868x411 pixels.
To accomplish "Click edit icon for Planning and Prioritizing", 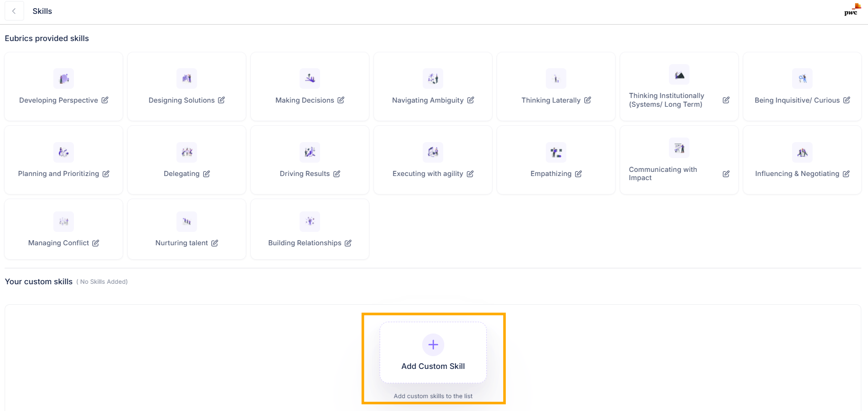I will pyautogui.click(x=106, y=174).
